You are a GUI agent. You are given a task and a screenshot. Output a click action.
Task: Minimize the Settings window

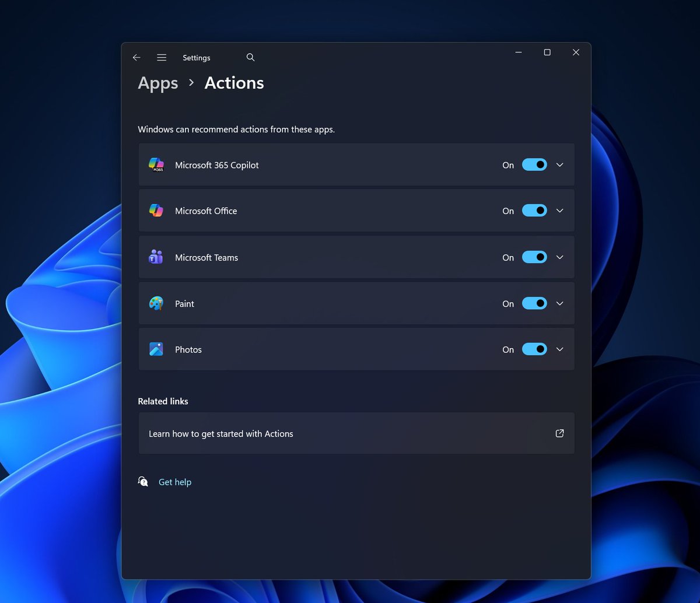(x=519, y=52)
